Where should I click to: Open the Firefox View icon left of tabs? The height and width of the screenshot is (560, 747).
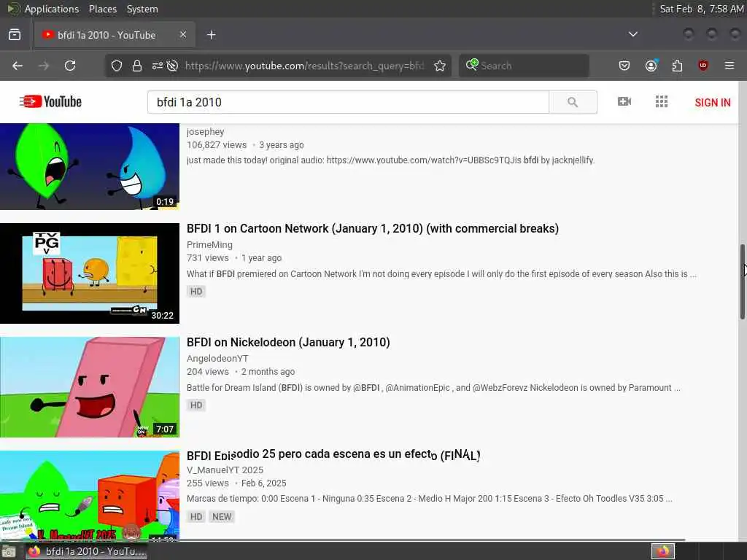coord(15,35)
